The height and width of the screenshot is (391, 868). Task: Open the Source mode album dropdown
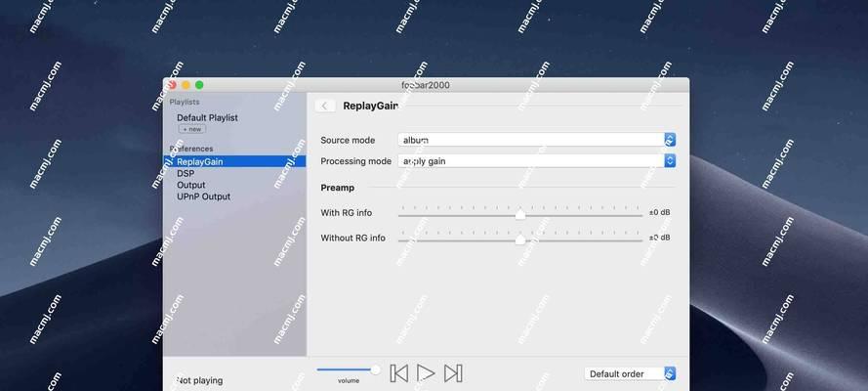point(536,140)
